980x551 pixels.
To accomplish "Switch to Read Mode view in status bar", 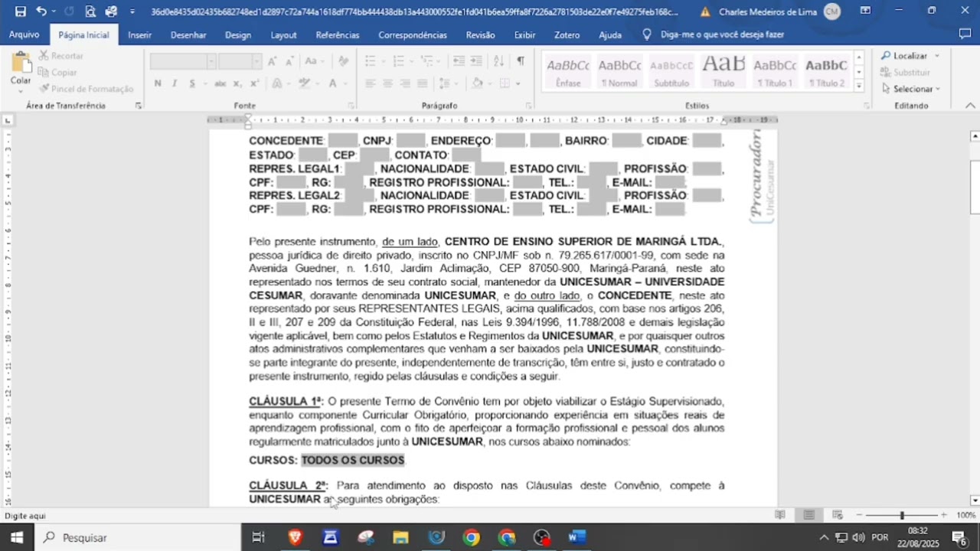I will (780, 515).
